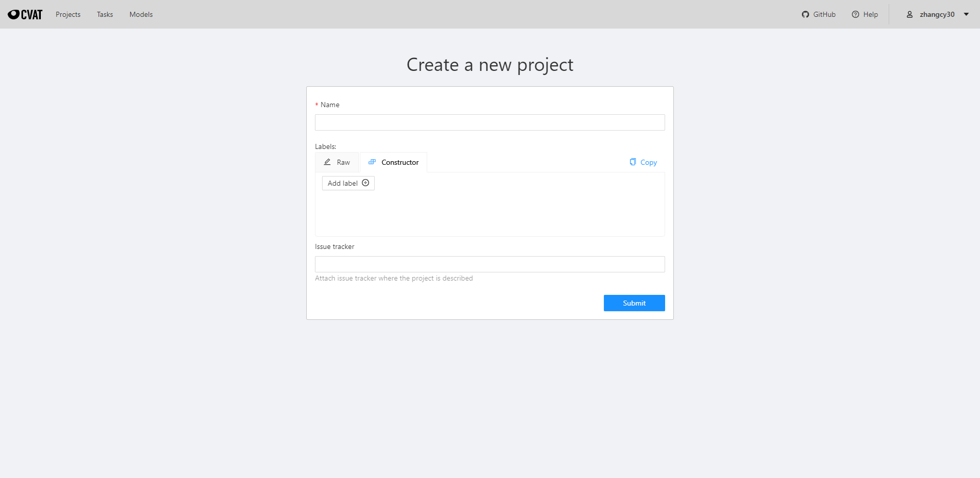
Task: Expand the user menu dropdown arrow
Action: tap(966, 14)
